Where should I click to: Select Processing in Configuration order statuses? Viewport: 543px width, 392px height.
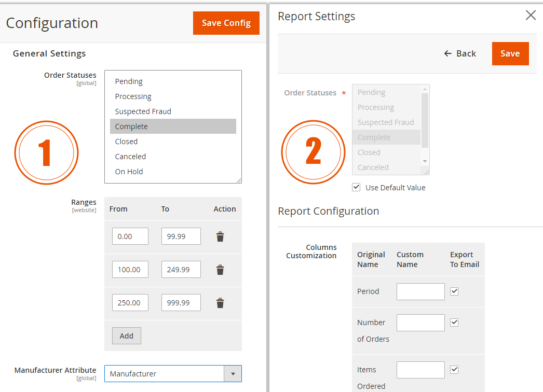point(173,96)
